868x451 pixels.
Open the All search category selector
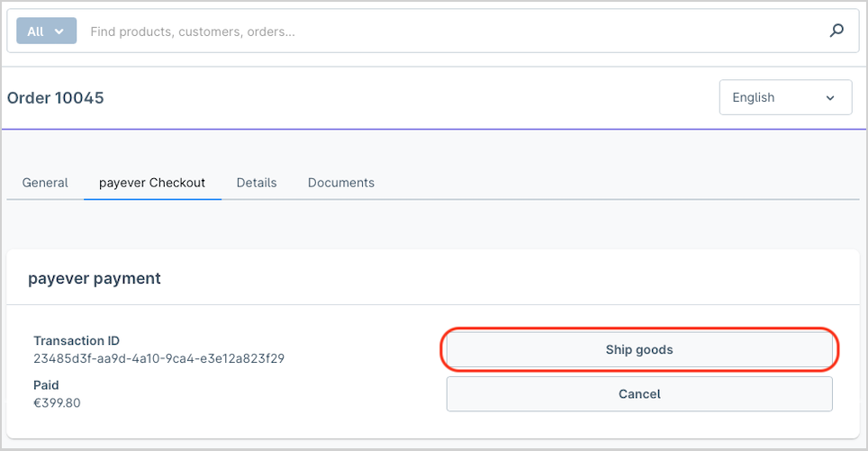pyautogui.click(x=47, y=31)
